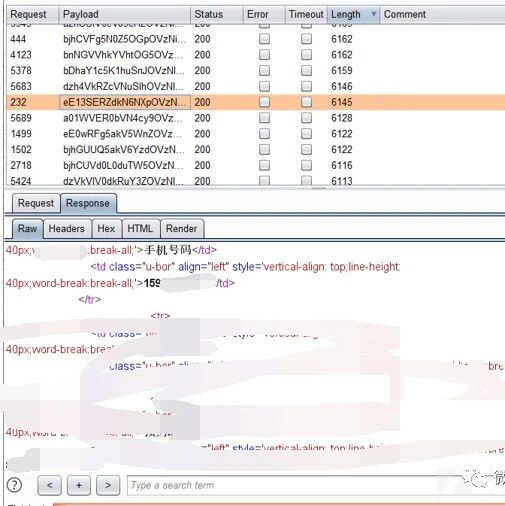Viewport: 505px width, 506px height.
Task: Sort results by the Request column header
Action: [x=32, y=14]
